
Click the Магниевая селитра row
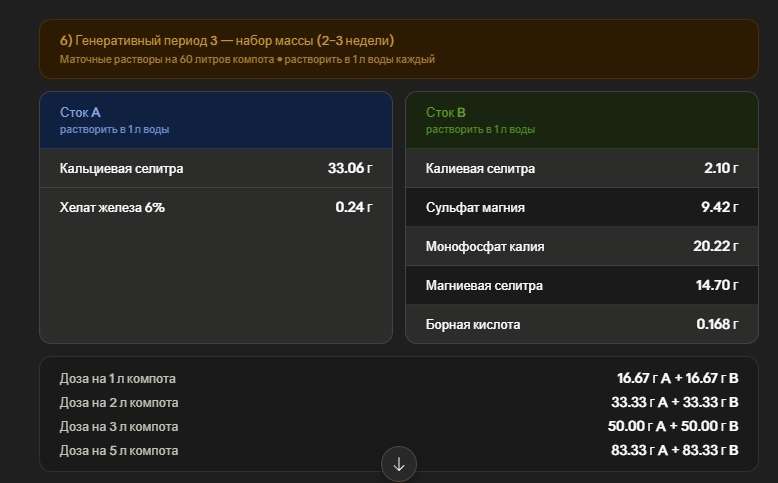(582, 285)
